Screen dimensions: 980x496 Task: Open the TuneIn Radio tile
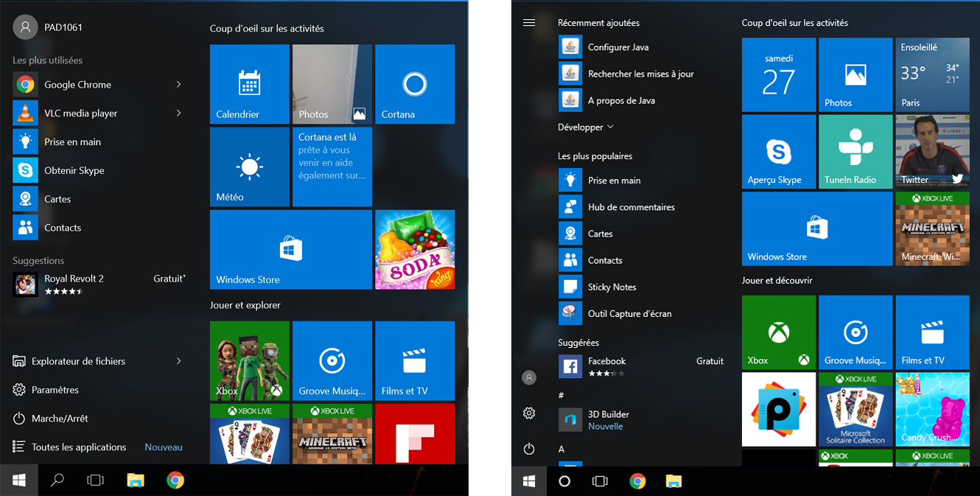click(x=855, y=151)
